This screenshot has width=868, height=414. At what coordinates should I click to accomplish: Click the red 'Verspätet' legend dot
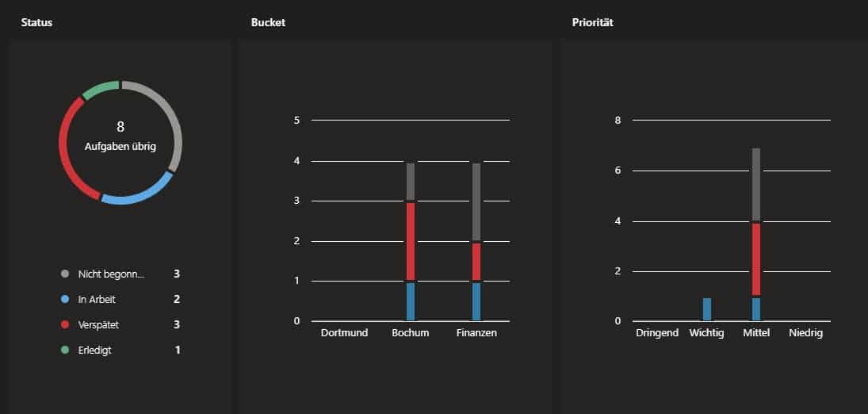(x=65, y=324)
